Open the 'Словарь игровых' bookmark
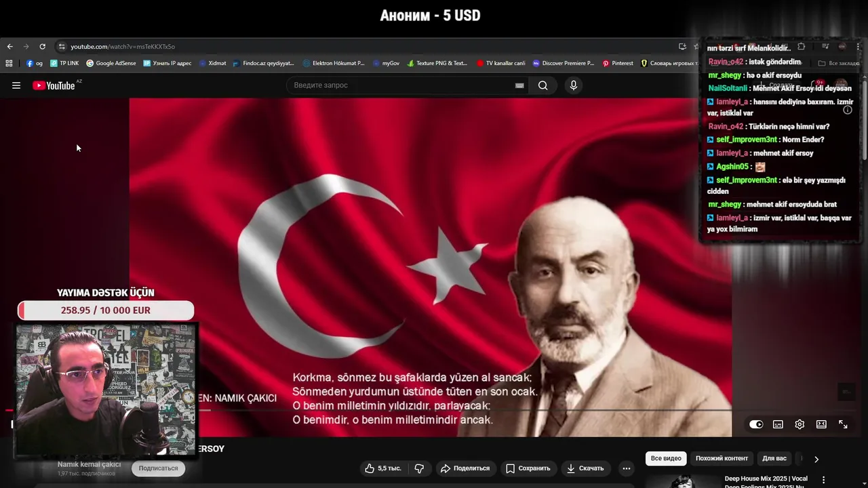The width and height of the screenshot is (868, 488). pyautogui.click(x=669, y=63)
